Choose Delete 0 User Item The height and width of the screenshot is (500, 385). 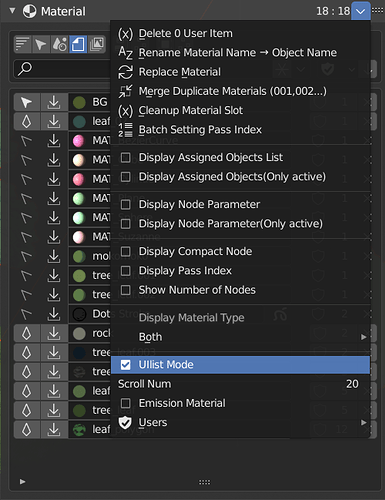tap(241, 34)
